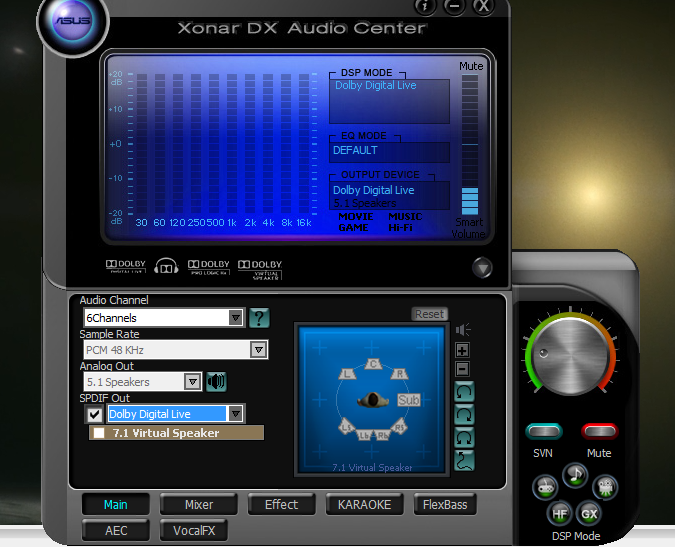The height and width of the screenshot is (547, 675).
Task: Click the minus button beside speaker map
Action: click(462, 369)
